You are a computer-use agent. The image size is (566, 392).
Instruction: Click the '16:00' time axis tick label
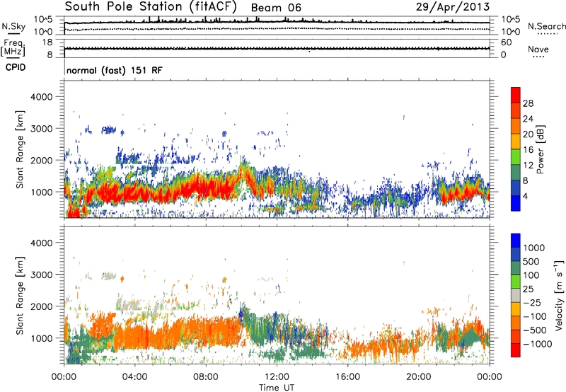(x=348, y=377)
